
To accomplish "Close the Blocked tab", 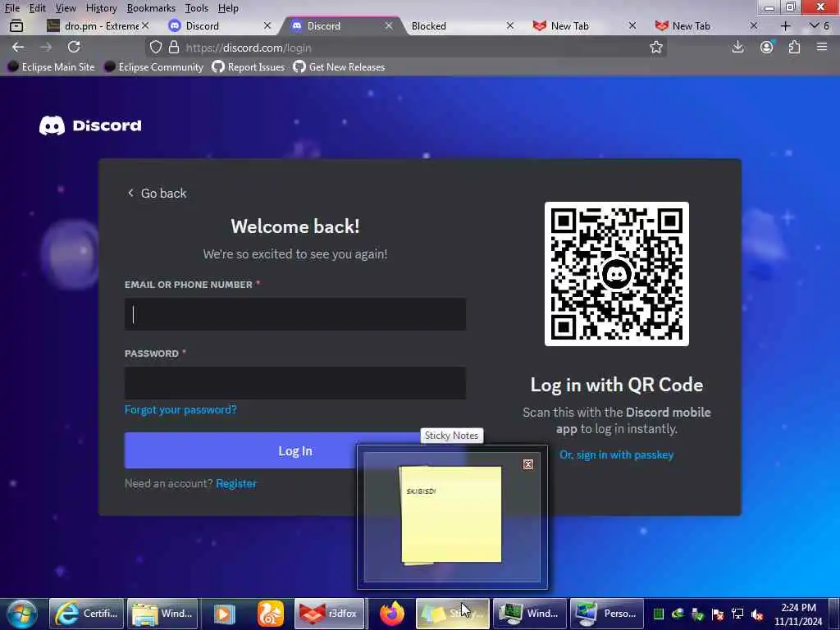I will point(510,25).
